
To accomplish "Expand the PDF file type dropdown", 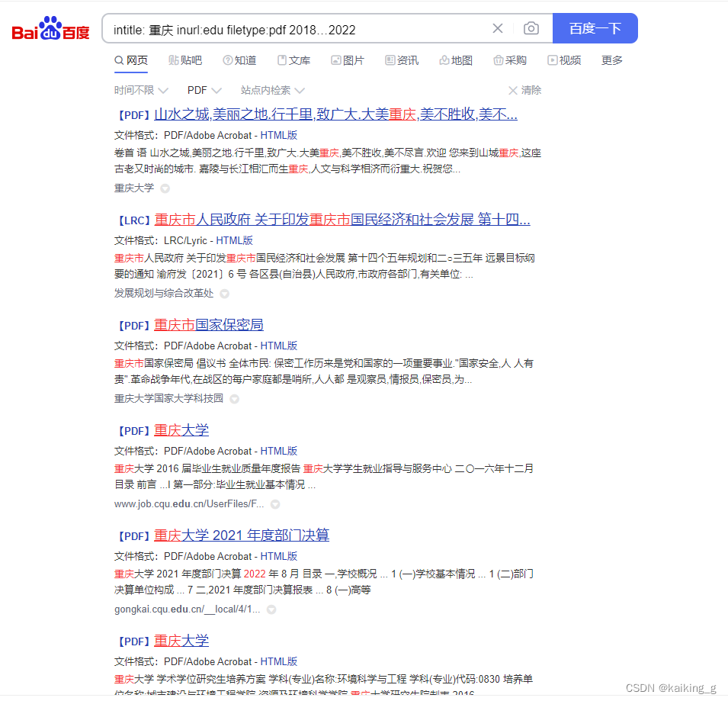I will [x=204, y=90].
